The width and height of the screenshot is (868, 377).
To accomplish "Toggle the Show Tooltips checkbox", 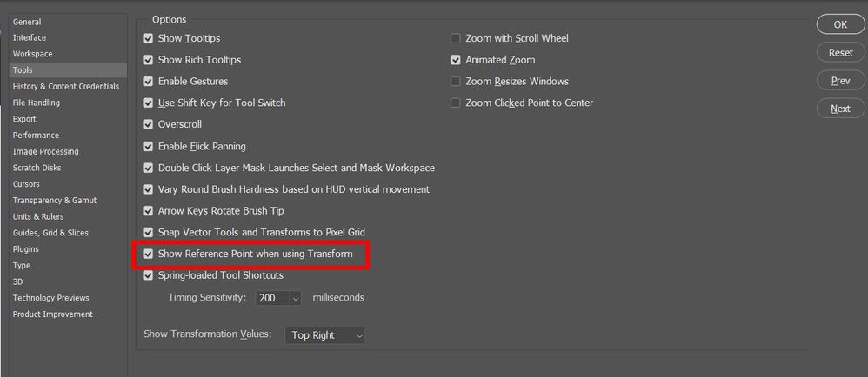I will tap(148, 38).
